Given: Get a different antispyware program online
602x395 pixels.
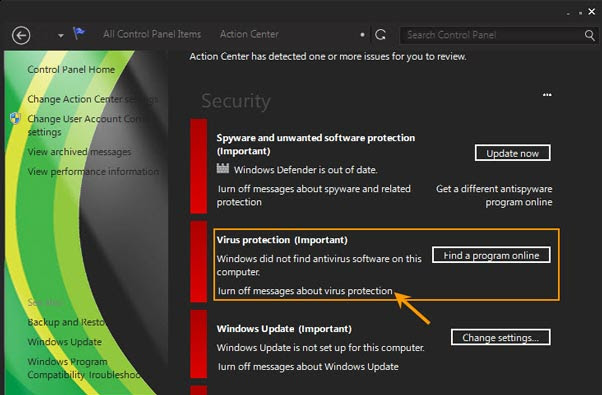Looking at the screenshot, I should tap(494, 195).
